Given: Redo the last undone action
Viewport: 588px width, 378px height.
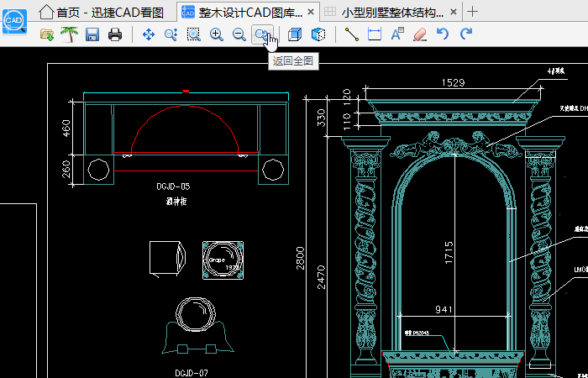Looking at the screenshot, I should tap(465, 34).
